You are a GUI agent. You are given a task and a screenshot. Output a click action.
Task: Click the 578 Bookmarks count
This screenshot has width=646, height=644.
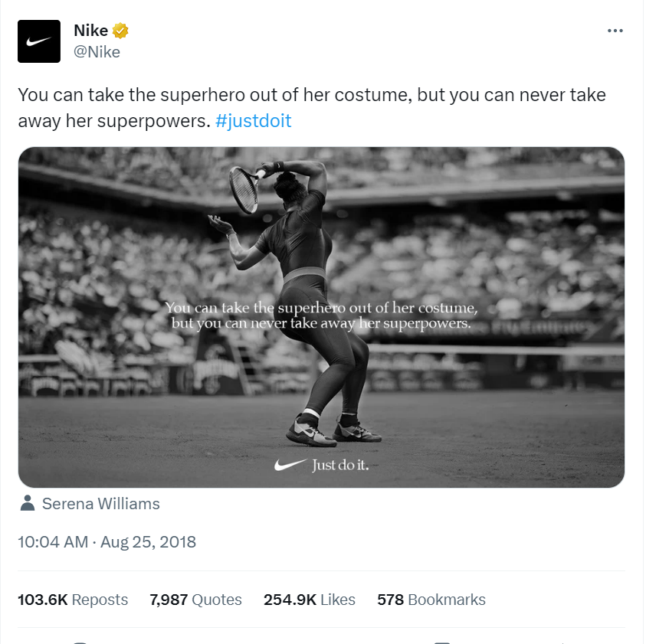(x=431, y=600)
